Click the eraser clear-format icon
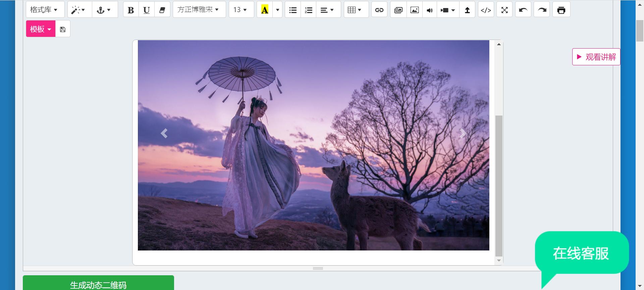Screen dimensions: 644x290 162,10
